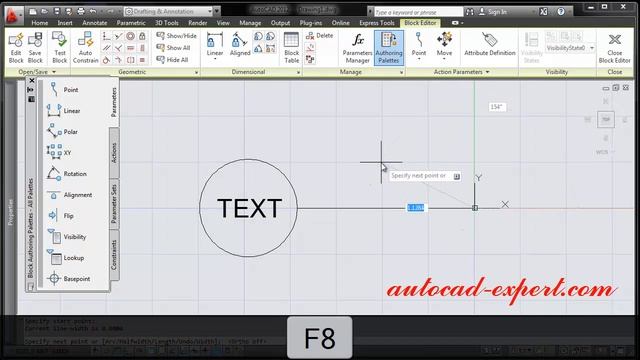The height and width of the screenshot is (360, 640).
Task: Open the quick access toolbar customize arrow
Action: 218,11
